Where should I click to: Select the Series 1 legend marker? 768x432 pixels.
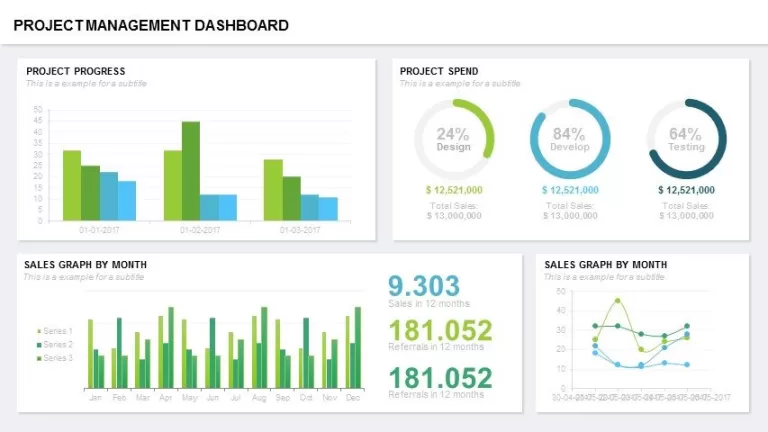[x=39, y=332]
